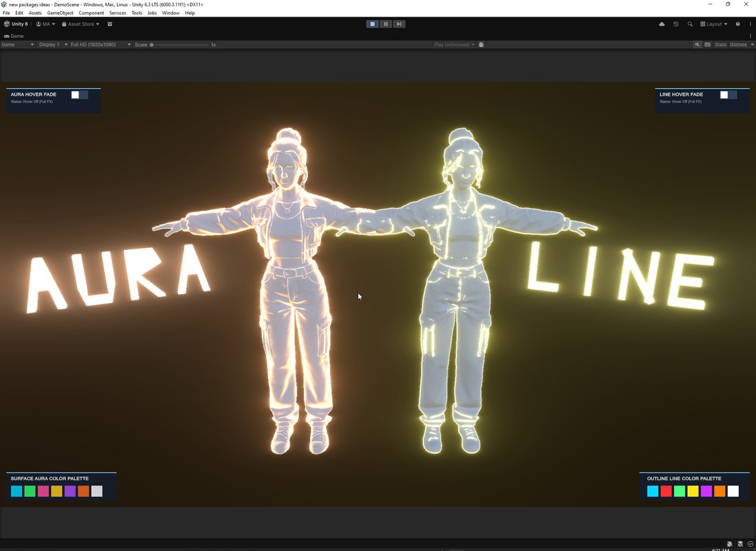Open the File menu

pyautogui.click(x=6, y=13)
